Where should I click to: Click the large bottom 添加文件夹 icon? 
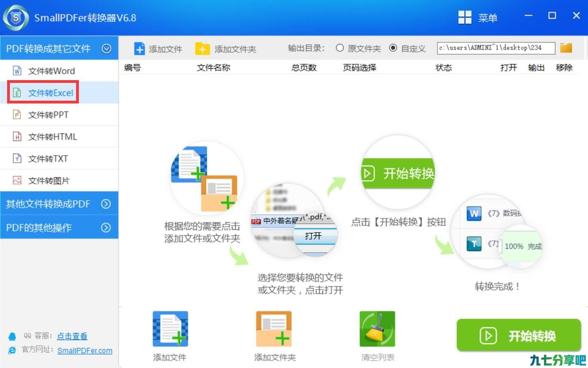(274, 329)
